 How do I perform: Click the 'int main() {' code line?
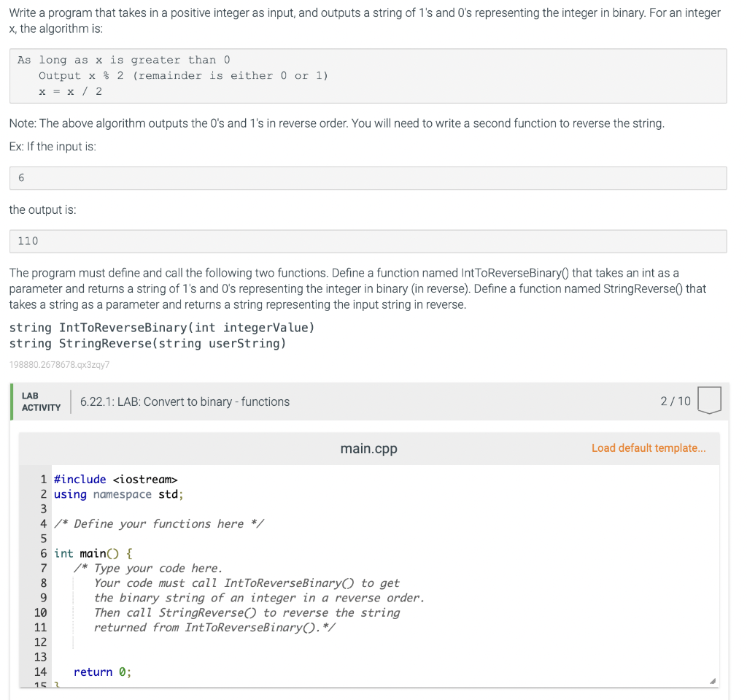click(93, 553)
